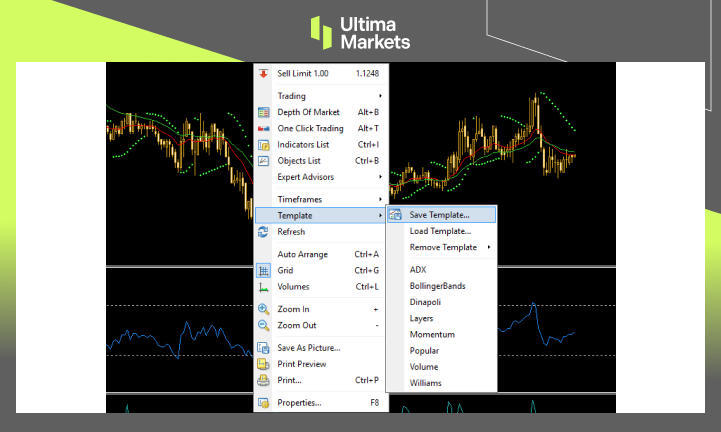Image resolution: width=721 pixels, height=432 pixels.
Task: Click the Refresh arrows icon
Action: tap(263, 232)
